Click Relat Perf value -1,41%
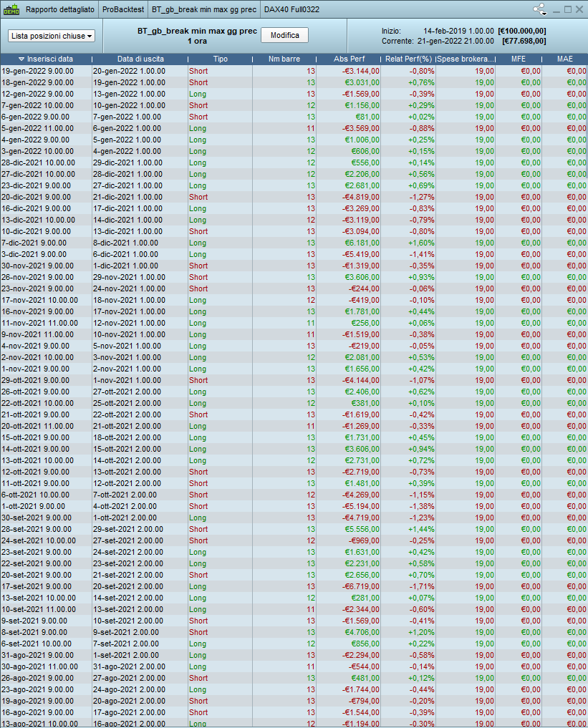Image resolution: width=588 pixels, height=728 pixels. click(x=422, y=254)
